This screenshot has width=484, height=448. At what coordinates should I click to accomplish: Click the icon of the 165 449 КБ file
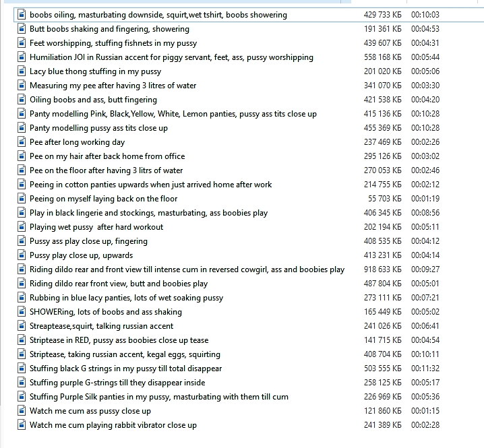(x=21, y=312)
